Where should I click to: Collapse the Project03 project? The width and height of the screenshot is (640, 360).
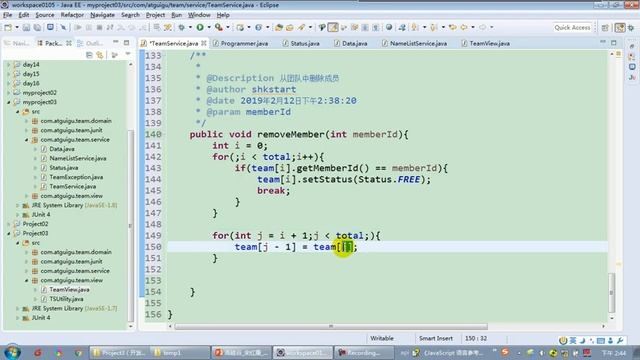click(x=9, y=233)
